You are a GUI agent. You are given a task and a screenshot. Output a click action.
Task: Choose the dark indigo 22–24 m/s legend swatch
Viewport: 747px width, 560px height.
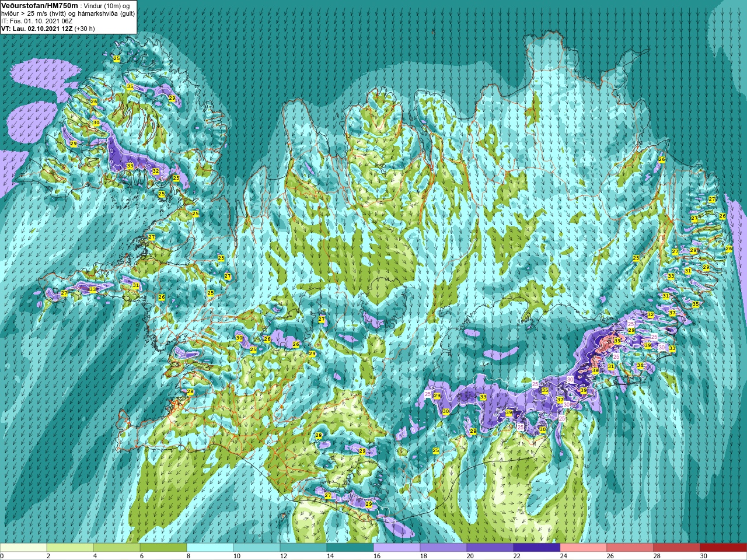[x=537, y=548]
